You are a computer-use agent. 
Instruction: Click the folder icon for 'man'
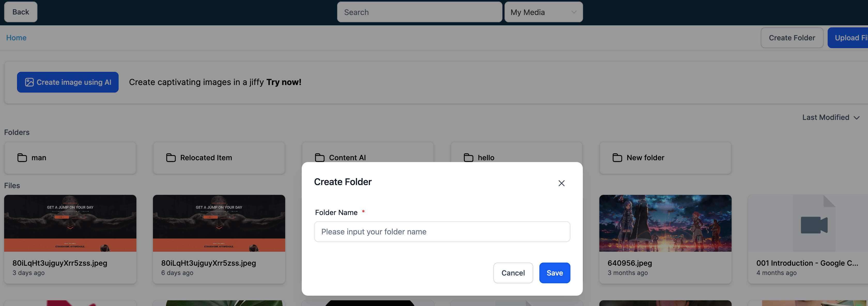[x=22, y=158]
